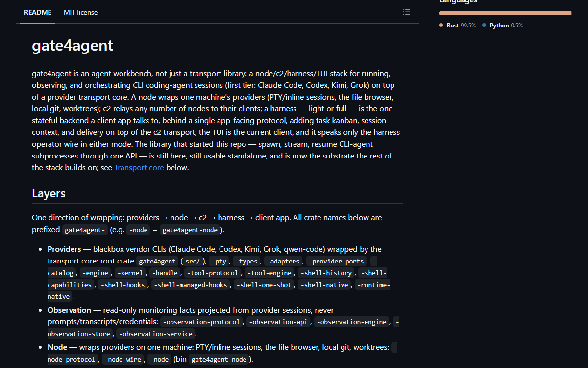This screenshot has width=588, height=368.
Task: Click the Layers section heading
Action: tap(49, 193)
